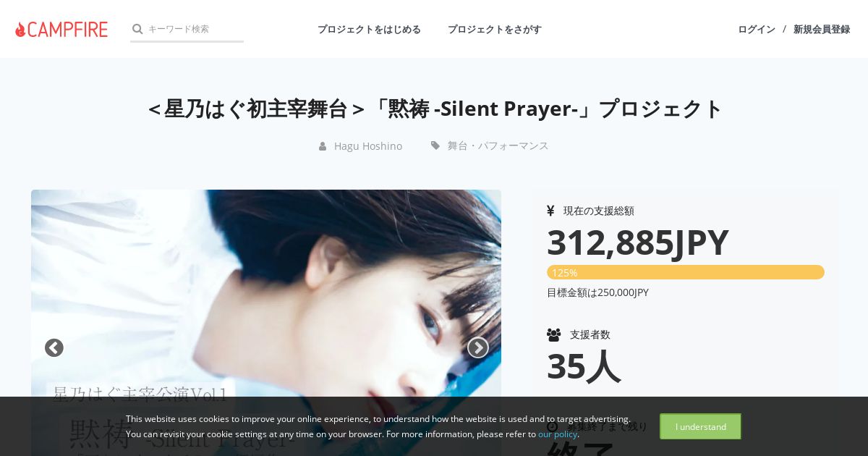The image size is (868, 456).
Task: Click the CAMPFIRE logo
Action: 61,29
